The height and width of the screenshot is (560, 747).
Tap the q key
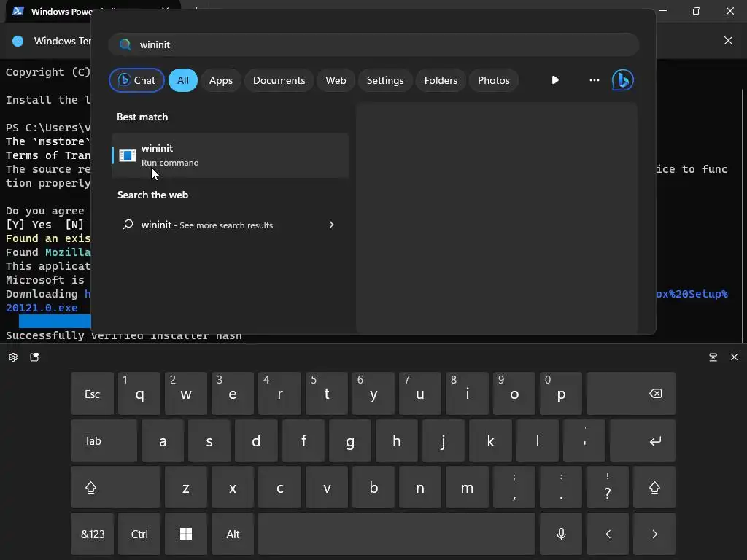pos(139,393)
